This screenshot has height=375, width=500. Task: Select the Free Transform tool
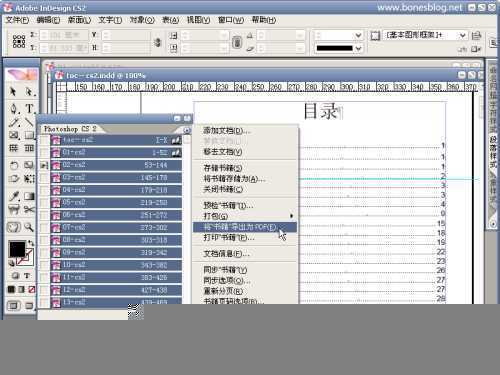pos(29,179)
